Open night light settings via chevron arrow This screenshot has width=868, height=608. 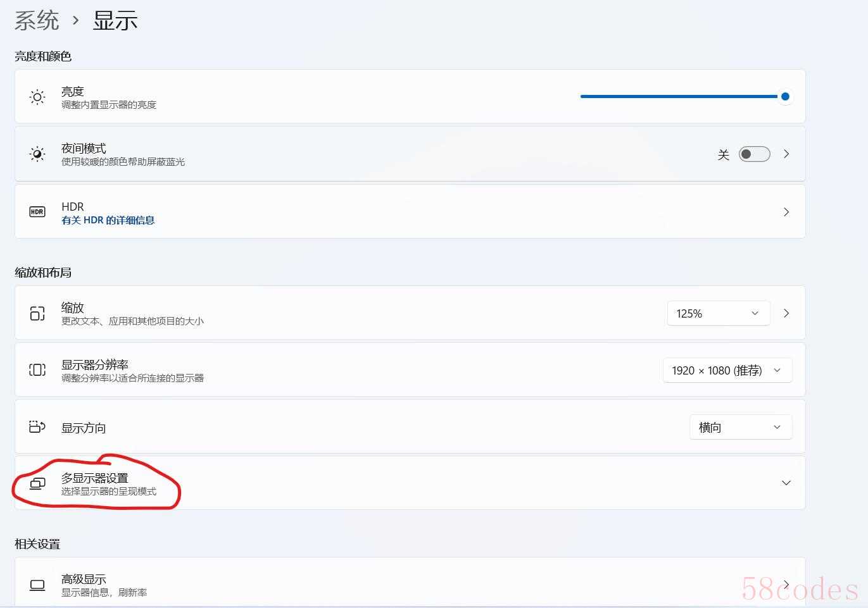pos(786,154)
